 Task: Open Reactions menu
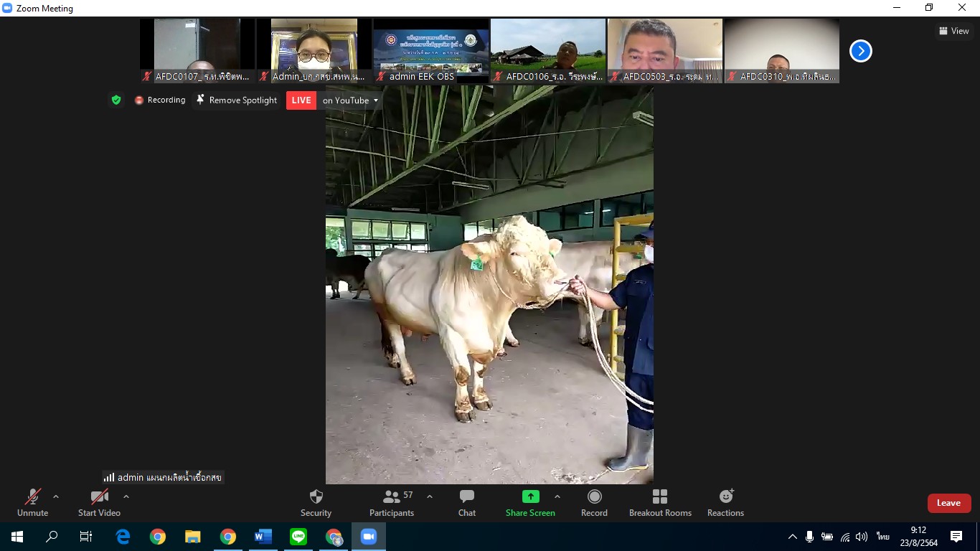pyautogui.click(x=725, y=502)
